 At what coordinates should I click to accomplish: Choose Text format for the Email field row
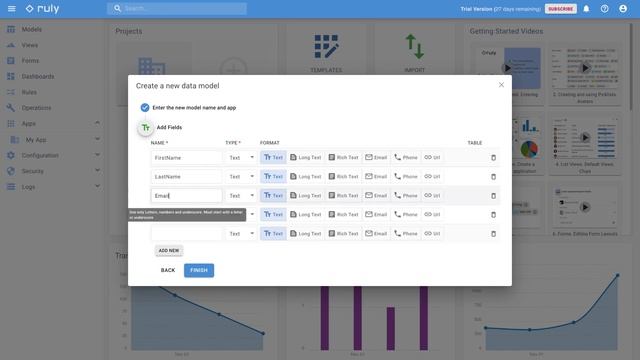(273, 196)
